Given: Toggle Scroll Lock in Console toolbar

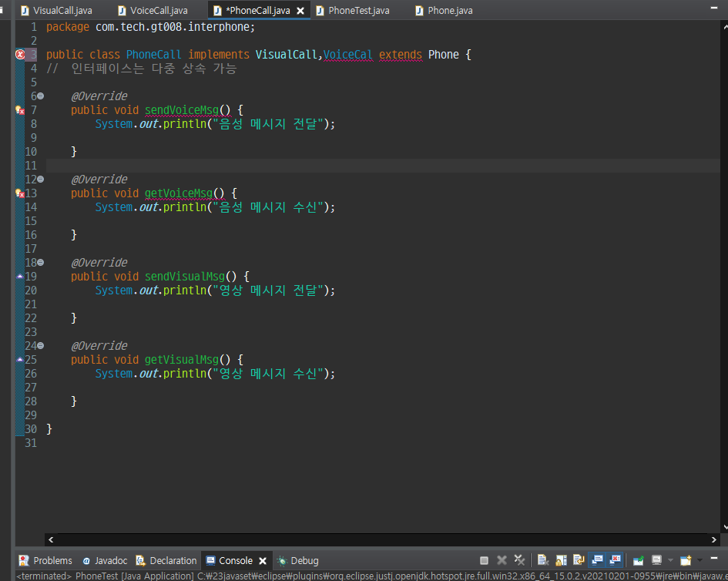Looking at the screenshot, I should [x=561, y=560].
